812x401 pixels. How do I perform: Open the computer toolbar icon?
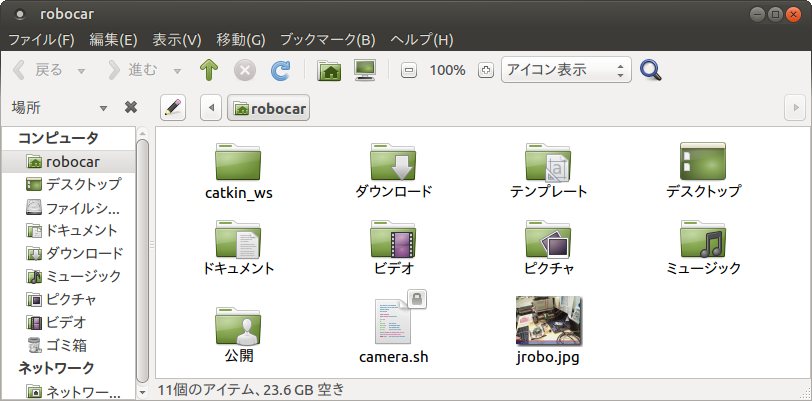tap(365, 70)
